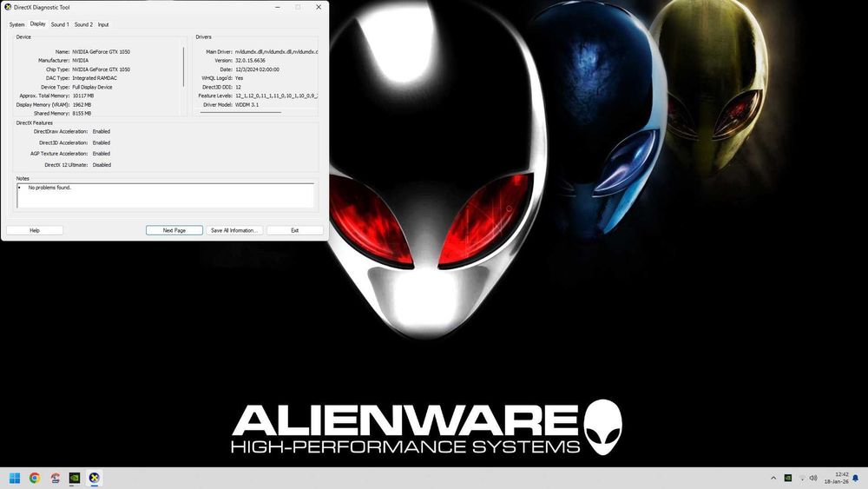Viewport: 868px width, 489px height.
Task: Click the volume speaker icon in the tray
Action: point(813,478)
